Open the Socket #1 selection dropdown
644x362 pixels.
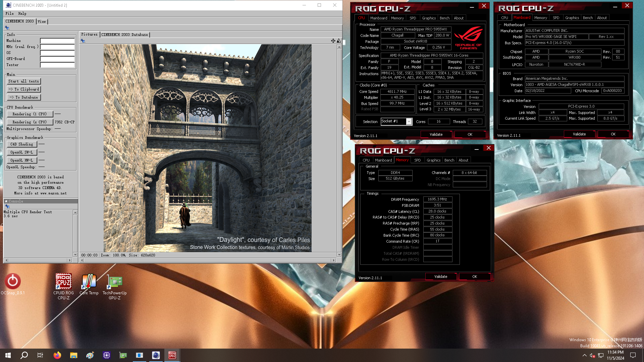[409, 122]
